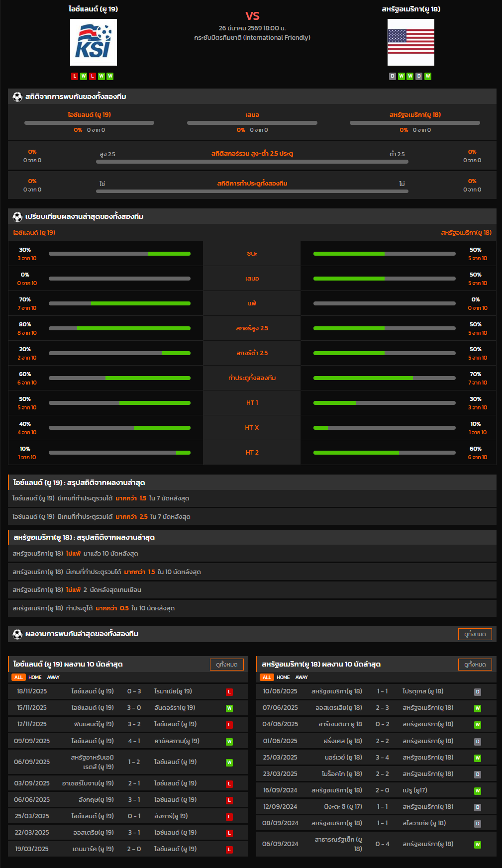Click soccer ball icon beside latest meetings header
Viewport: 502px width, 868px height.
coord(17,634)
